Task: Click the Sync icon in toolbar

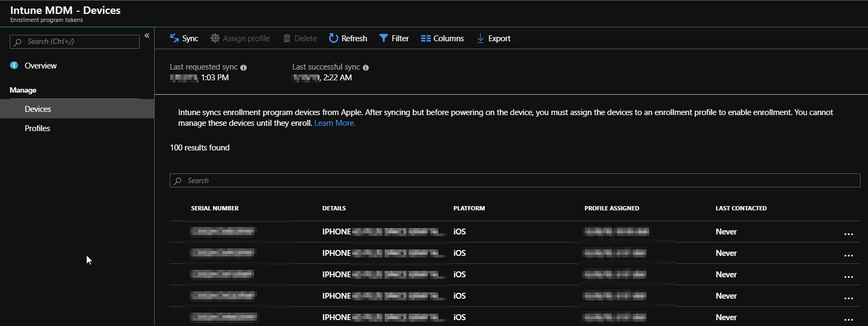Action: click(174, 38)
